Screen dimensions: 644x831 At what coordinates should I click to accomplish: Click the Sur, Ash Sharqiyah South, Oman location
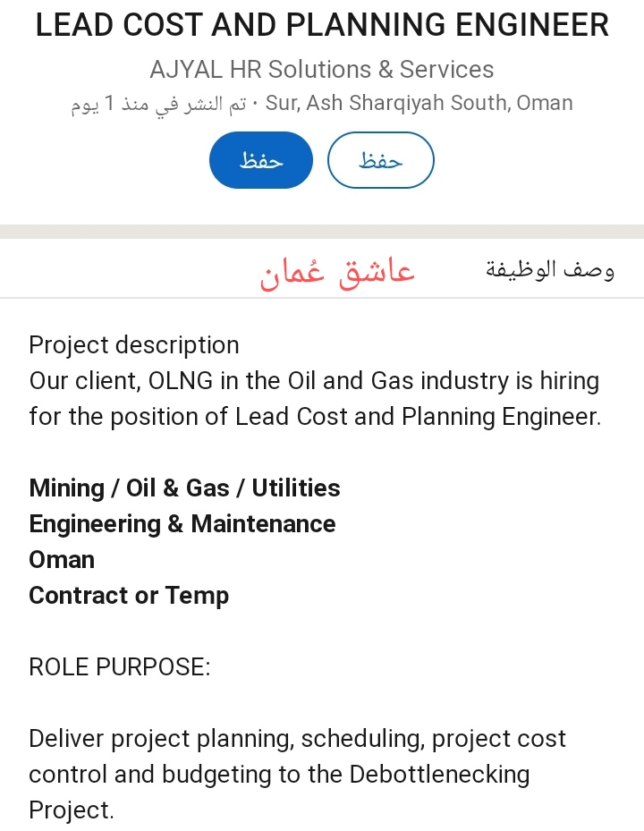(419, 103)
